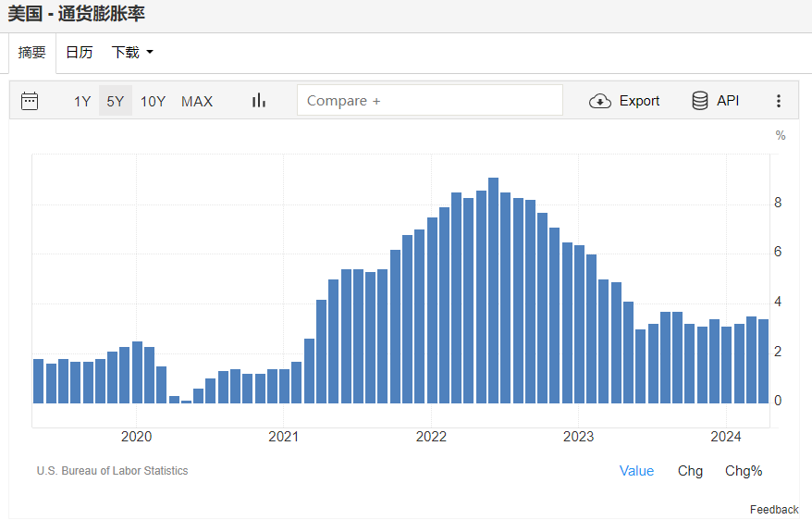Open the 日历 tab
Viewport: 812px width, 520px height.
80,53
